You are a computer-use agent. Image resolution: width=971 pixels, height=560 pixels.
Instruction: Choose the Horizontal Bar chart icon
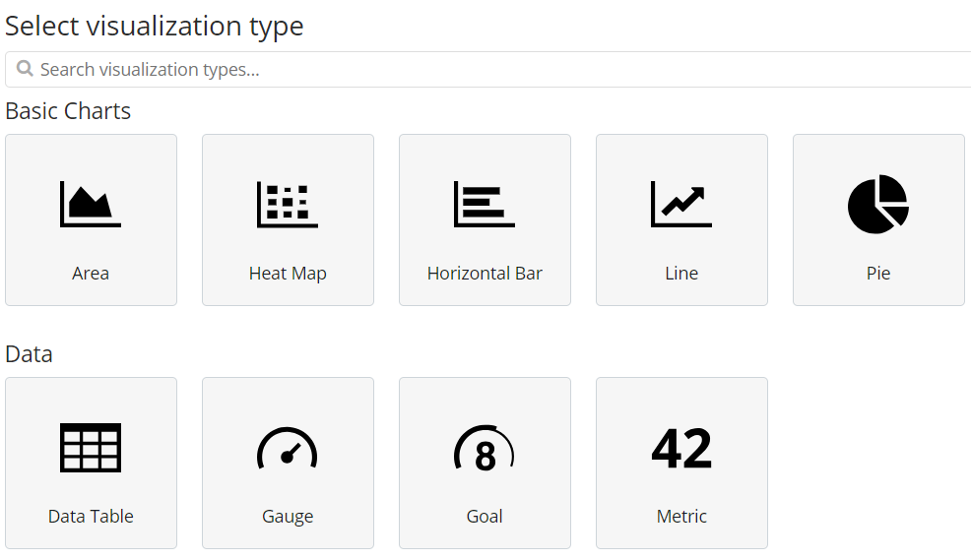coord(485,204)
